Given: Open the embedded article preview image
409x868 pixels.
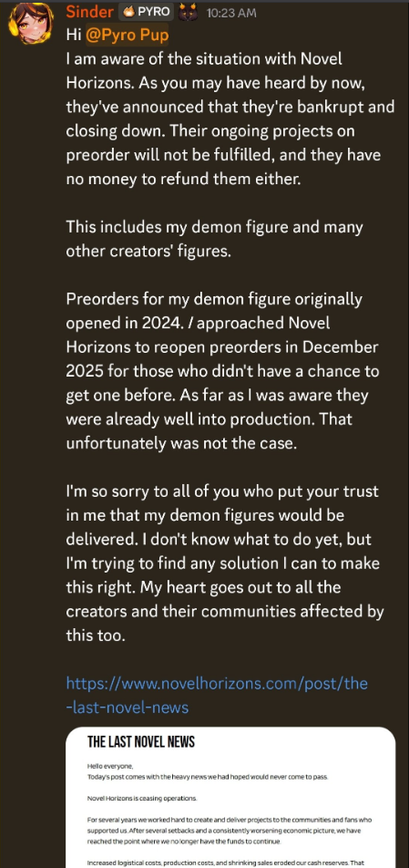Looking at the screenshot, I should pos(230,797).
